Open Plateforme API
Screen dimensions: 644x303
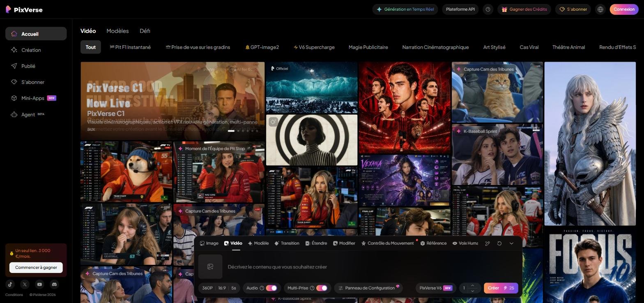pos(460,9)
